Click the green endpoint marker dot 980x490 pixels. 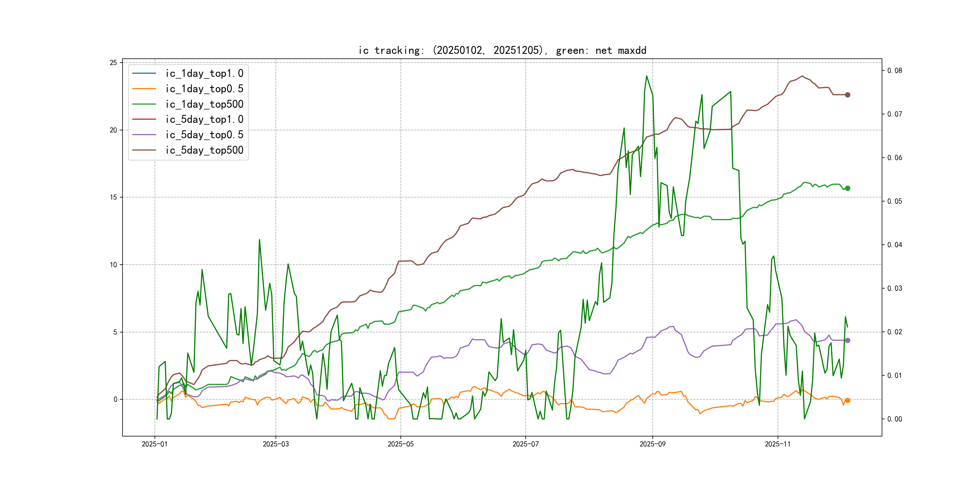847,188
